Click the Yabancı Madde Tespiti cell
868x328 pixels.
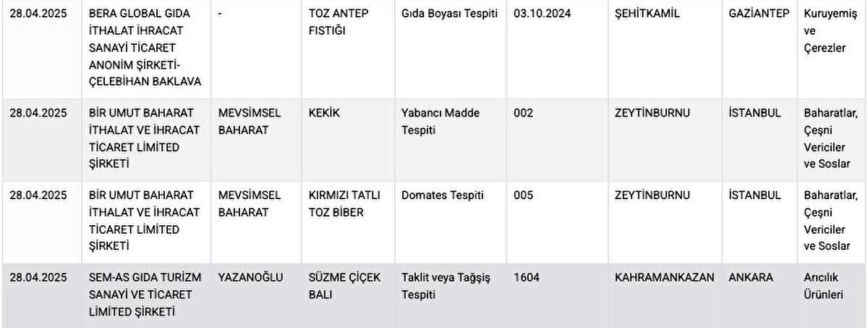tap(441, 122)
